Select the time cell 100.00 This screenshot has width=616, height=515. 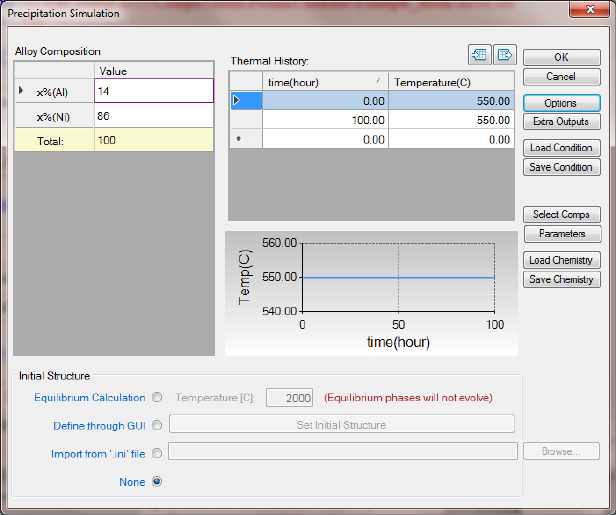325,120
